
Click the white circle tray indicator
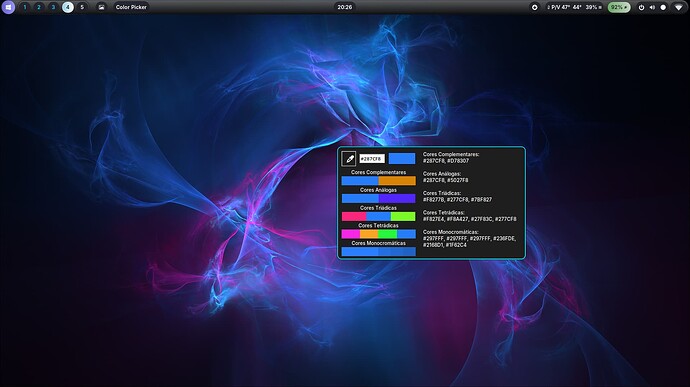(663, 7)
